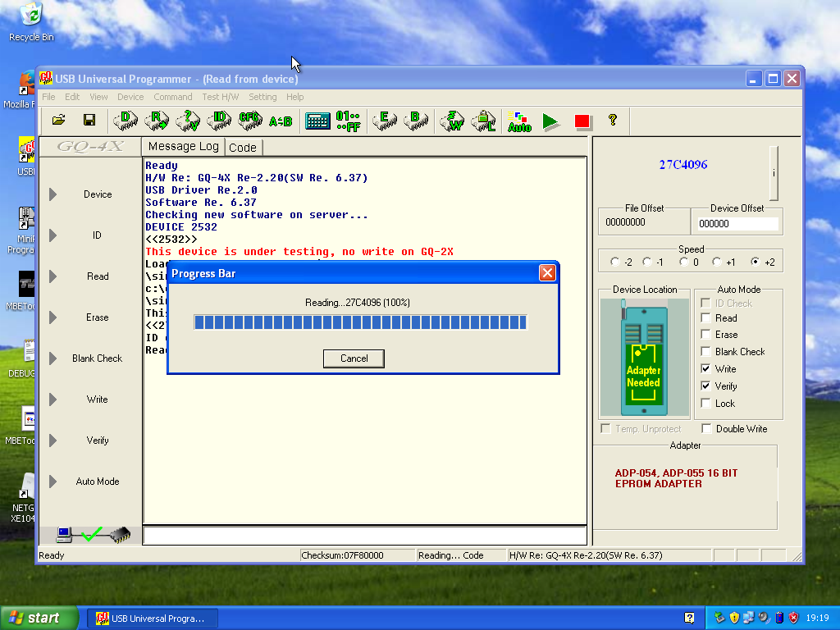Click the Open file folder icon
This screenshot has width=840, height=630.
tap(59, 121)
